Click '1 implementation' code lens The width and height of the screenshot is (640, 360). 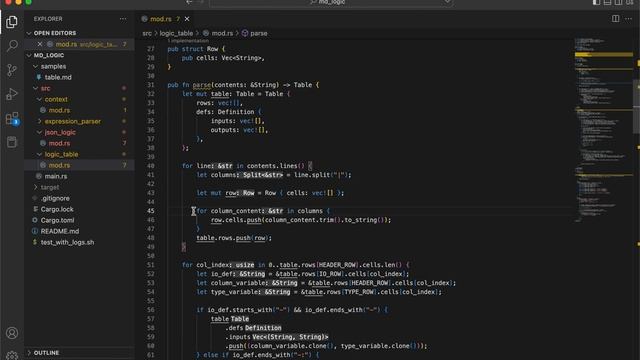tap(188, 41)
